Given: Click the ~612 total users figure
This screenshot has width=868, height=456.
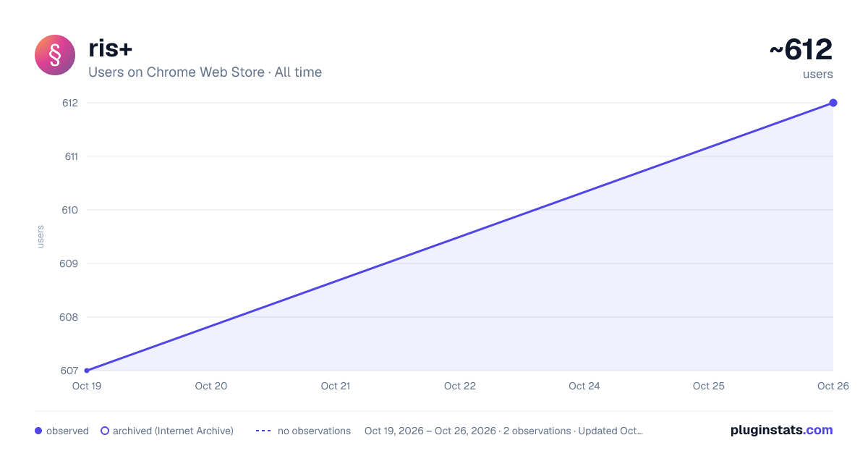Looking at the screenshot, I should [x=801, y=50].
